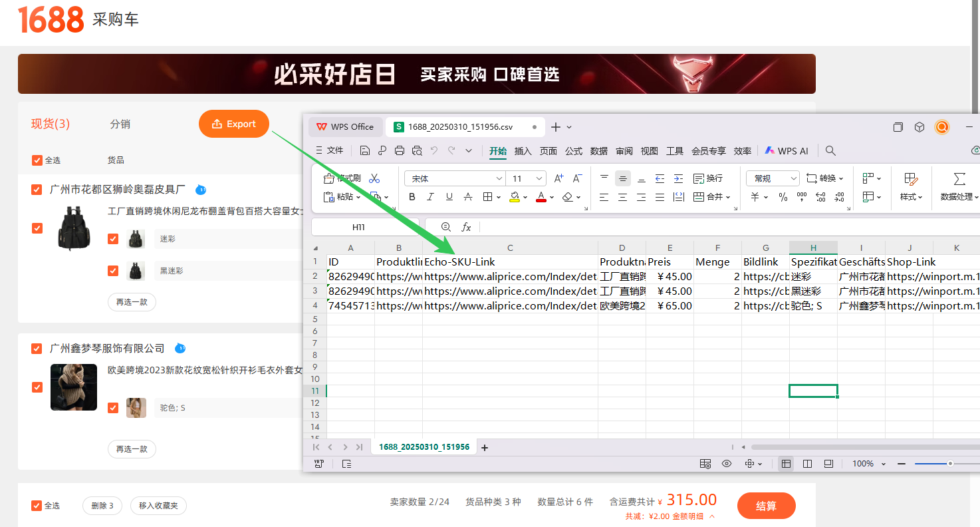980x527 pixels.
Task: Uncheck the 黑迷彩 variant checkbox
Action: coord(113,271)
